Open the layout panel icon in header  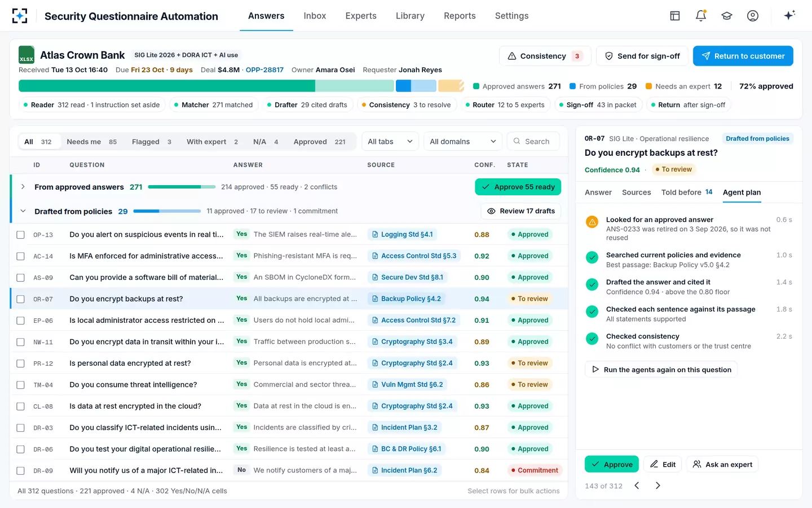tap(675, 16)
